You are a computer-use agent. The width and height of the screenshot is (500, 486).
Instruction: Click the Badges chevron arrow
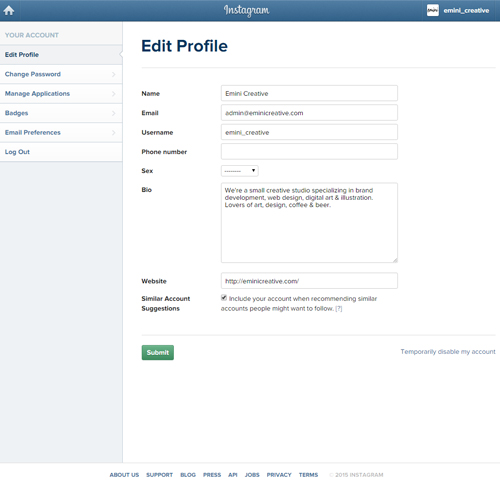coord(114,113)
